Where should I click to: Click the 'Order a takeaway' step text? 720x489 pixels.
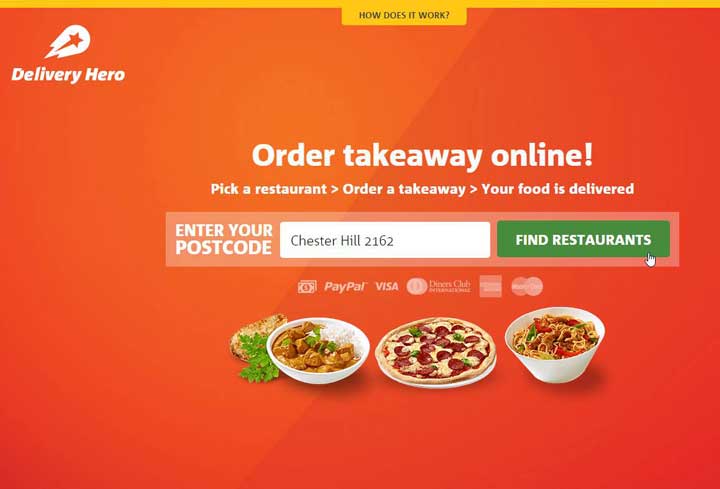tap(404, 189)
